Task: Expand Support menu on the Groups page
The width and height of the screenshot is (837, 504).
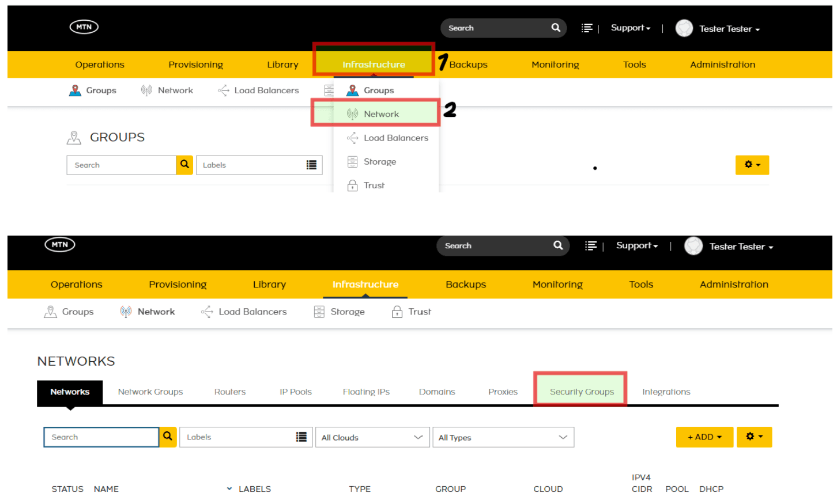Action: pos(631,28)
